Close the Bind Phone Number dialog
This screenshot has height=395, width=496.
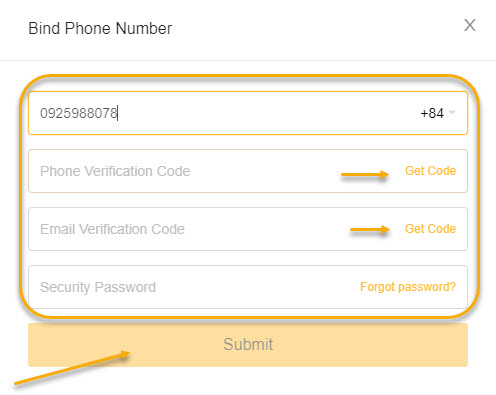470,25
